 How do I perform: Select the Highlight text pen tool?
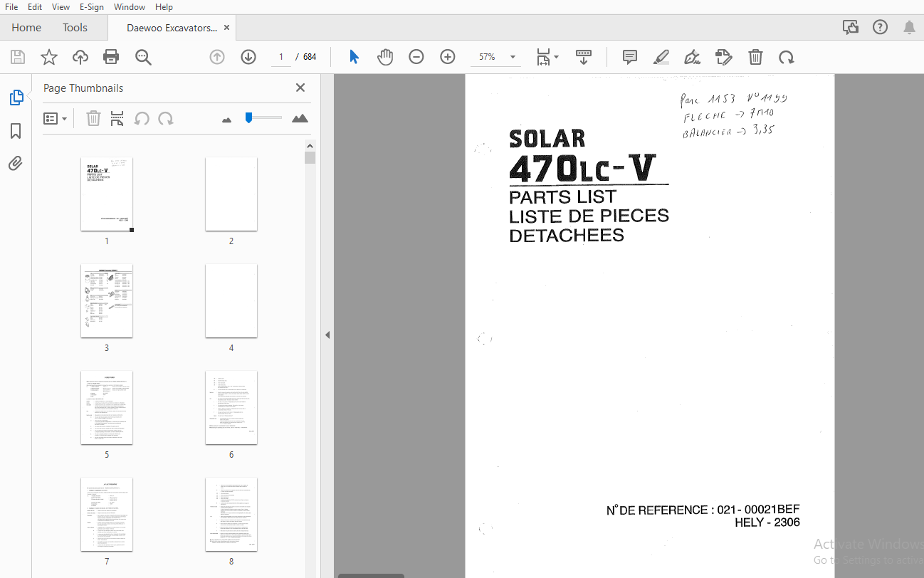point(661,57)
